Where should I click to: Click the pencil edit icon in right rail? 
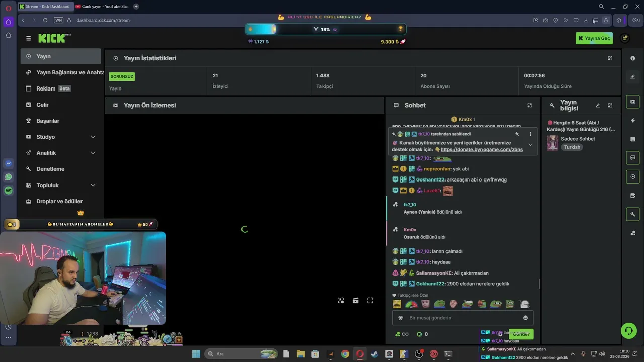(x=633, y=77)
